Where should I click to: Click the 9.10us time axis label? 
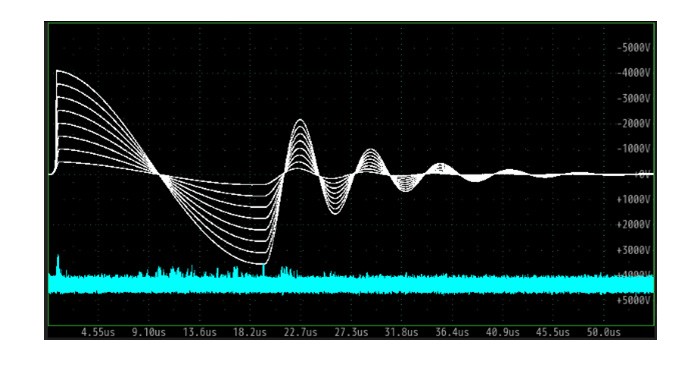point(149,332)
